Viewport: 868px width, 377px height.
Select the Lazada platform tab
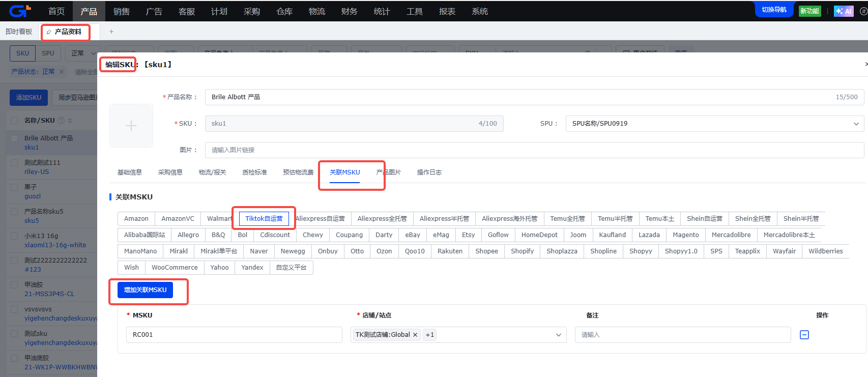coord(649,235)
